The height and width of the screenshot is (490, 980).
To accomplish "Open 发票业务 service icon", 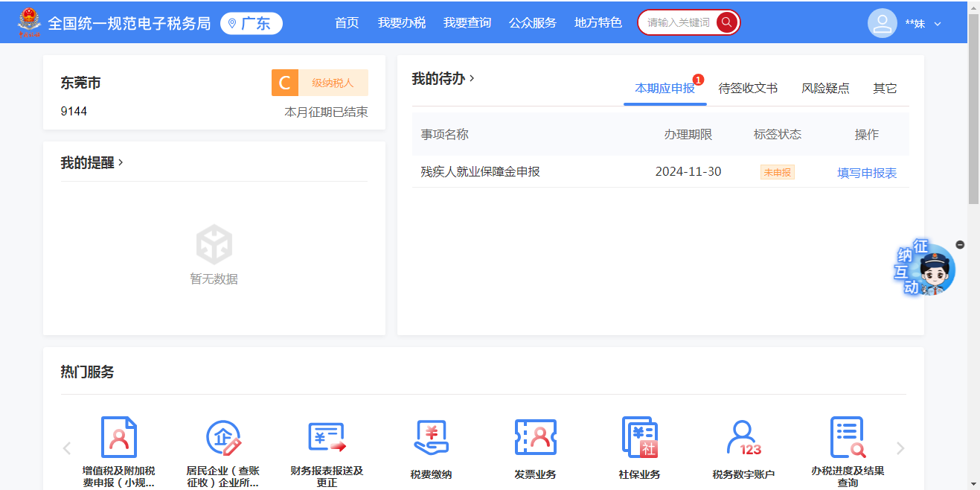I will pyautogui.click(x=536, y=437).
